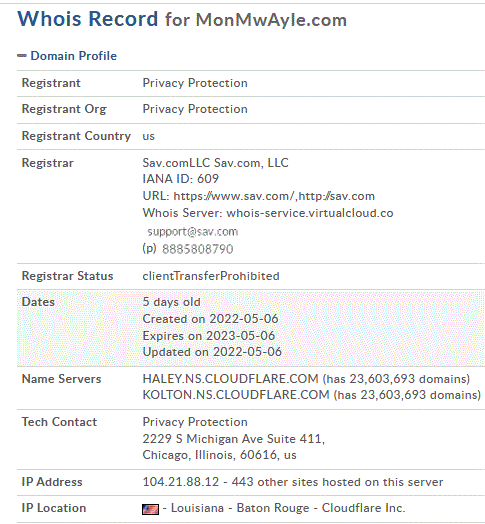Click the US flag icon in IP Location
485x524 pixels.
[x=150, y=509]
